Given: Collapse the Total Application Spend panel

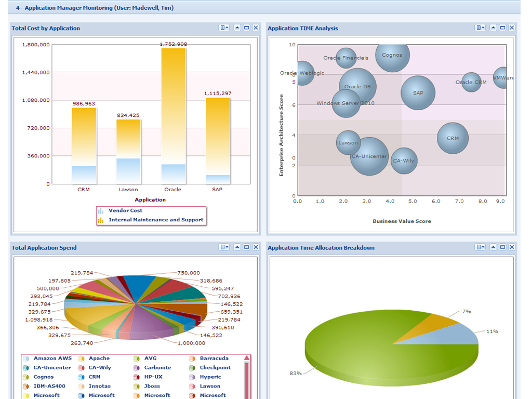Looking at the screenshot, I should [x=237, y=247].
